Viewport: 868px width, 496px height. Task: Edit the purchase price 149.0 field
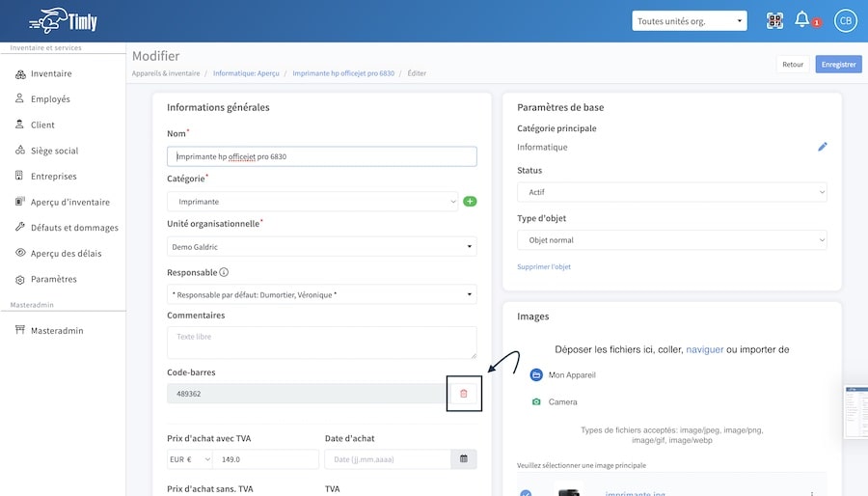pyautogui.click(x=266, y=459)
